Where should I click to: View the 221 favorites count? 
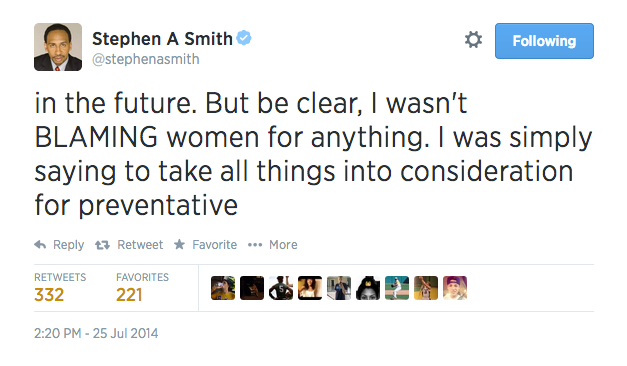point(129,295)
